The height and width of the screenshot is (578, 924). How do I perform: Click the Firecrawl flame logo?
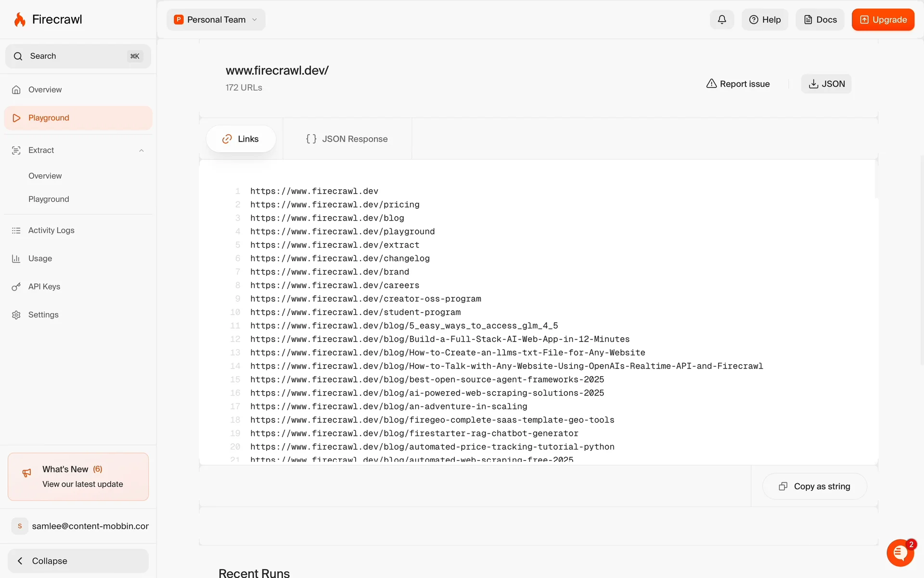20,20
